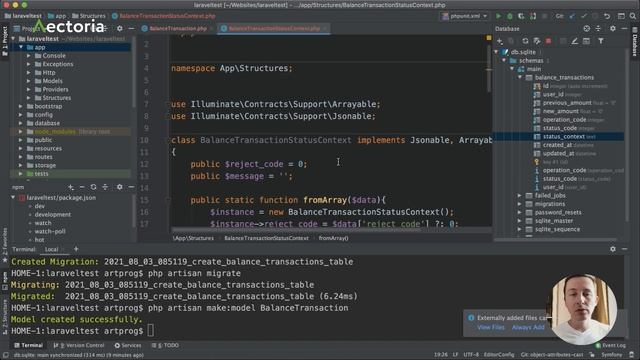Viewport: 640px width, 360px height.
Task: Hide the Project panel with the minus icon
Action: click(131, 29)
